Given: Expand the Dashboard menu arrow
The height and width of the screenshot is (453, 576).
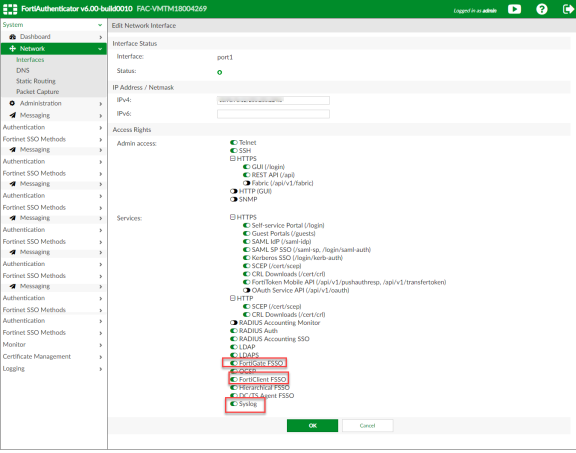Looking at the screenshot, I should point(101,37).
